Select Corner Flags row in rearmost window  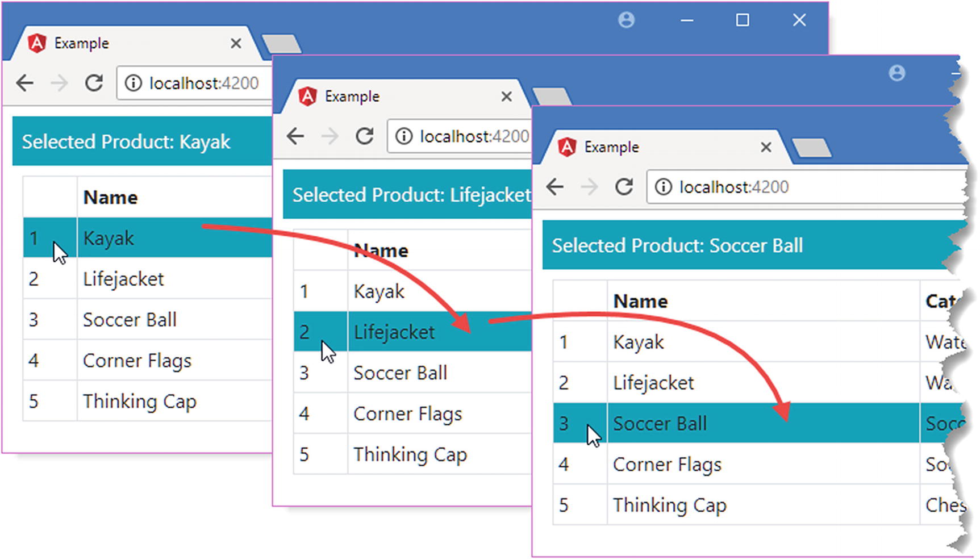coord(136,361)
